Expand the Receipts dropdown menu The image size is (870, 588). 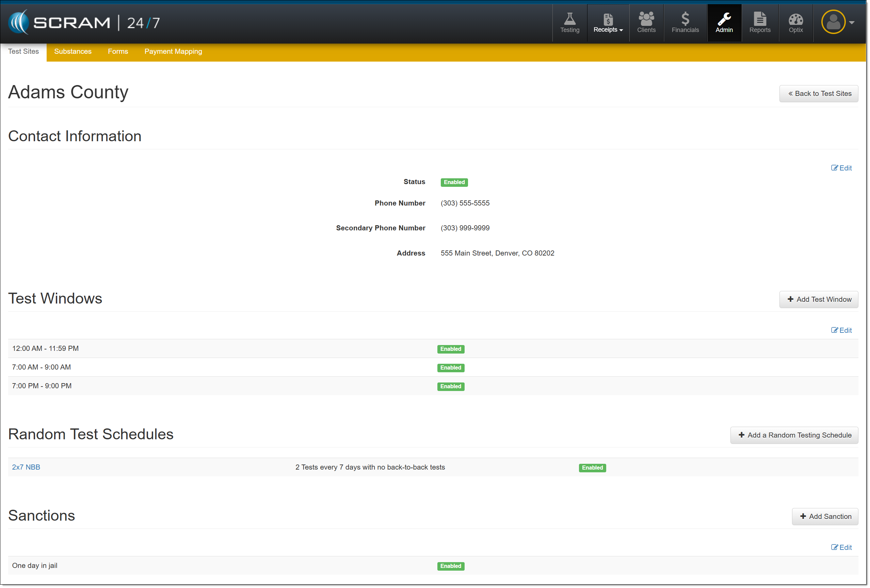(608, 23)
